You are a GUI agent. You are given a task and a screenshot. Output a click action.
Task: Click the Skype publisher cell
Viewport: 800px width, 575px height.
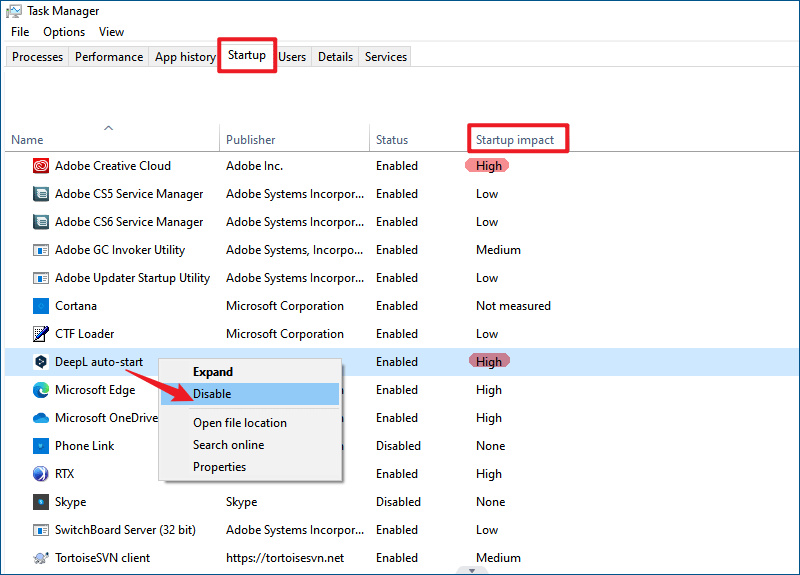tap(241, 502)
